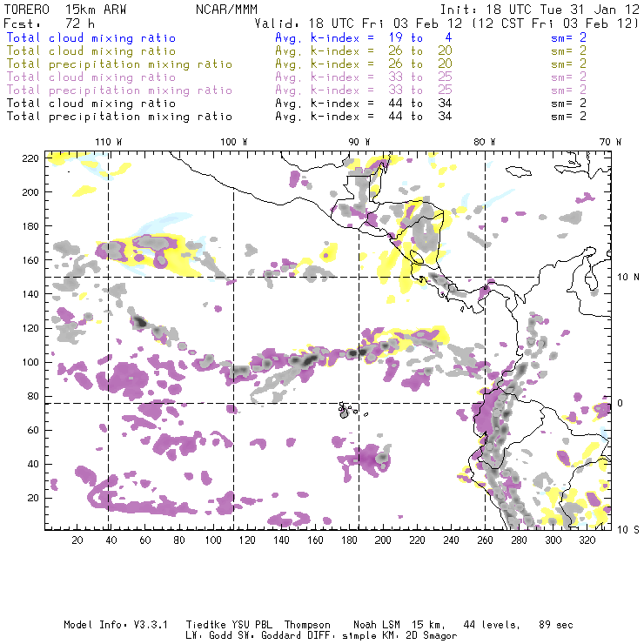
Task: Select the x-axis tick label "260"
Action: [x=485, y=540]
